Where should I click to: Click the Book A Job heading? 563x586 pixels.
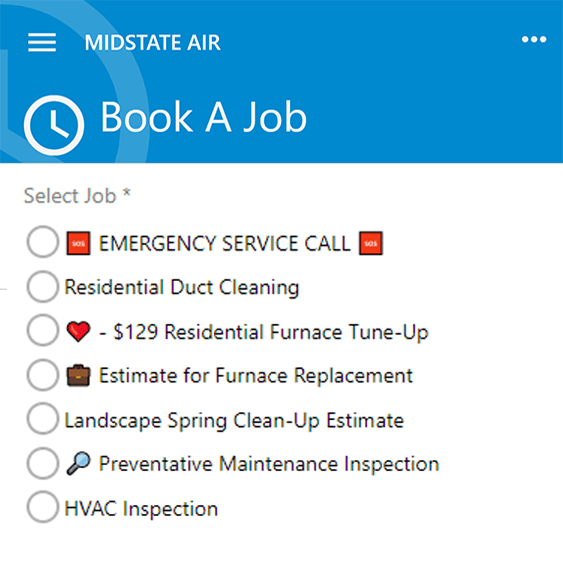(x=204, y=117)
